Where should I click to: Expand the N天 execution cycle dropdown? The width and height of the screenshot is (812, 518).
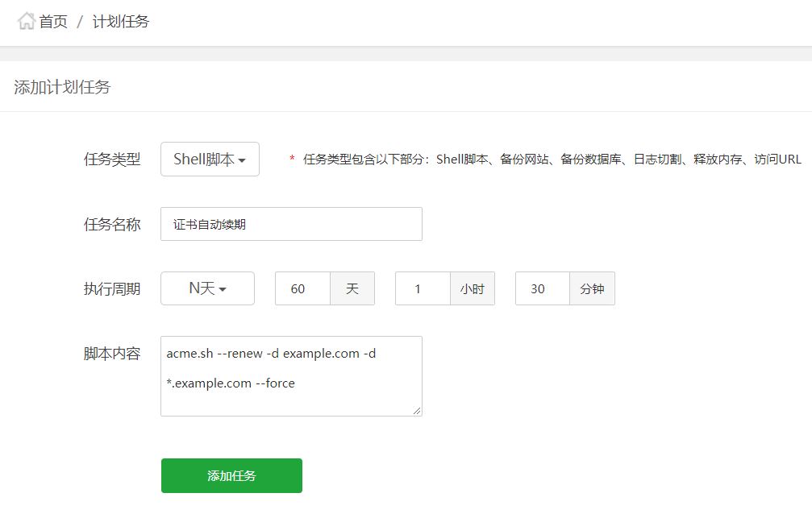[x=207, y=288]
